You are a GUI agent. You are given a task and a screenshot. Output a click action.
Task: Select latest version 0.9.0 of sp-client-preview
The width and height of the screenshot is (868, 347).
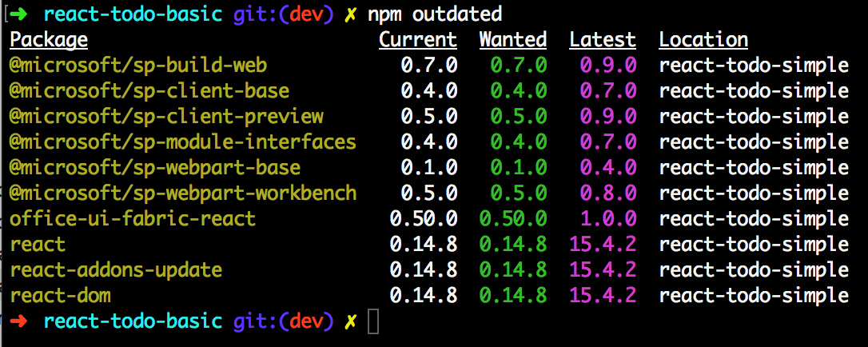click(607, 117)
